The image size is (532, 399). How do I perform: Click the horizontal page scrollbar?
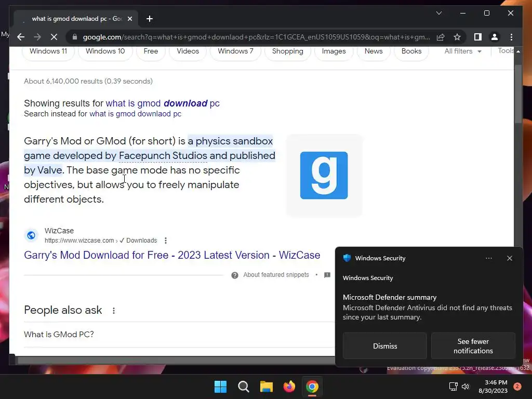pos(176,360)
